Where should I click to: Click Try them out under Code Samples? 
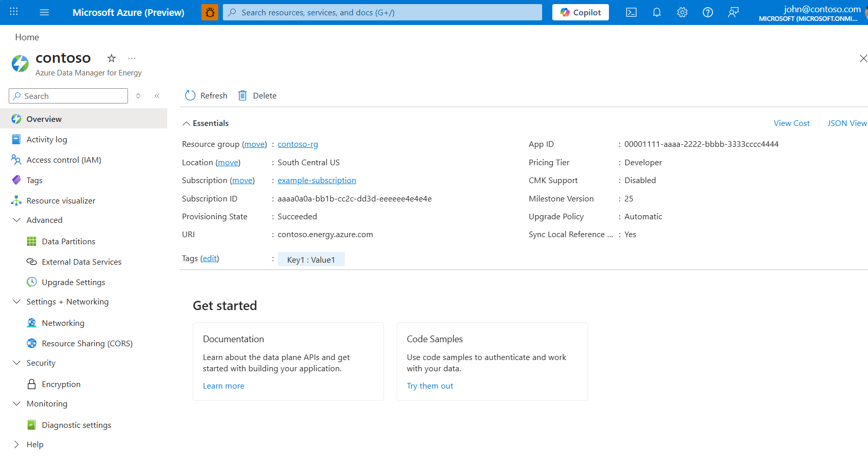click(430, 386)
